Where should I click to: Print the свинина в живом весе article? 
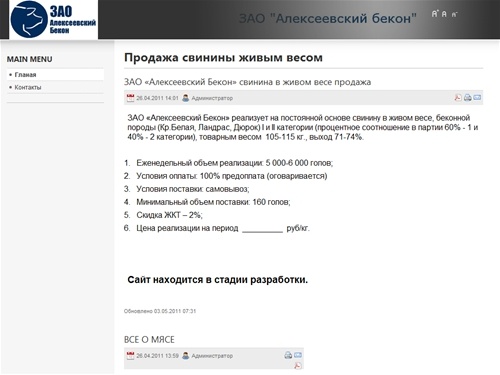468,97
